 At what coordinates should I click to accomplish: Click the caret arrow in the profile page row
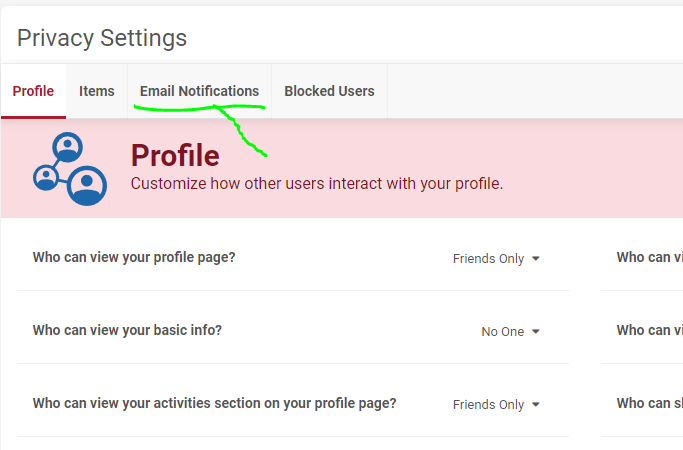pos(536,258)
